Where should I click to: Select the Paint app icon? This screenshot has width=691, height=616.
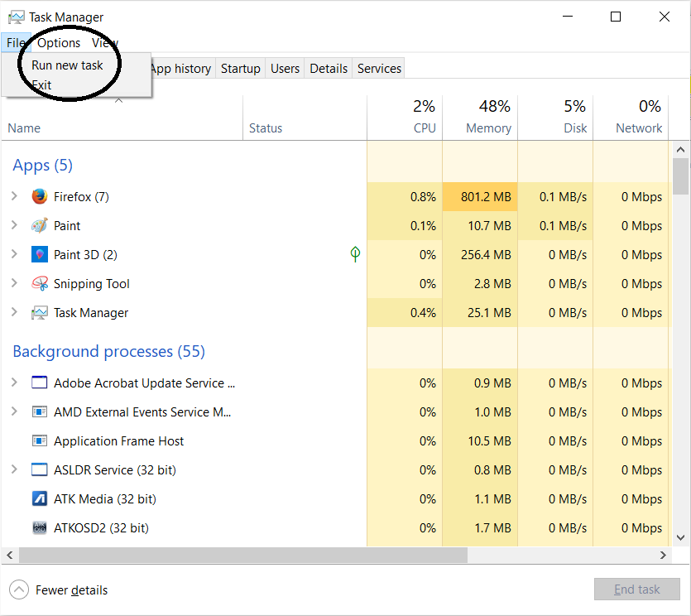click(x=40, y=226)
